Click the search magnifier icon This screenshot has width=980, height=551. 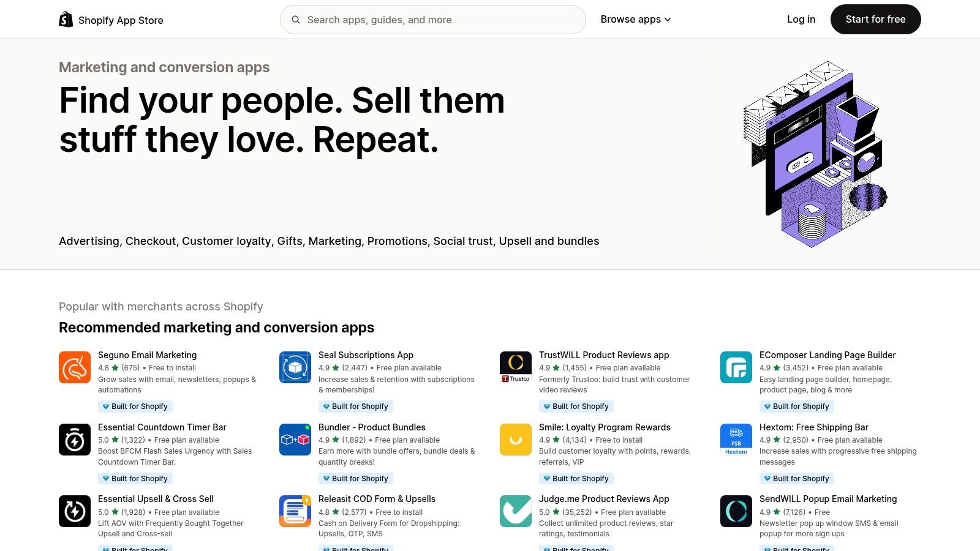point(296,20)
